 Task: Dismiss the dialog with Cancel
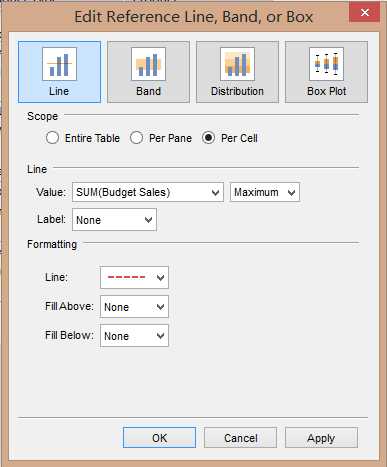(x=240, y=438)
